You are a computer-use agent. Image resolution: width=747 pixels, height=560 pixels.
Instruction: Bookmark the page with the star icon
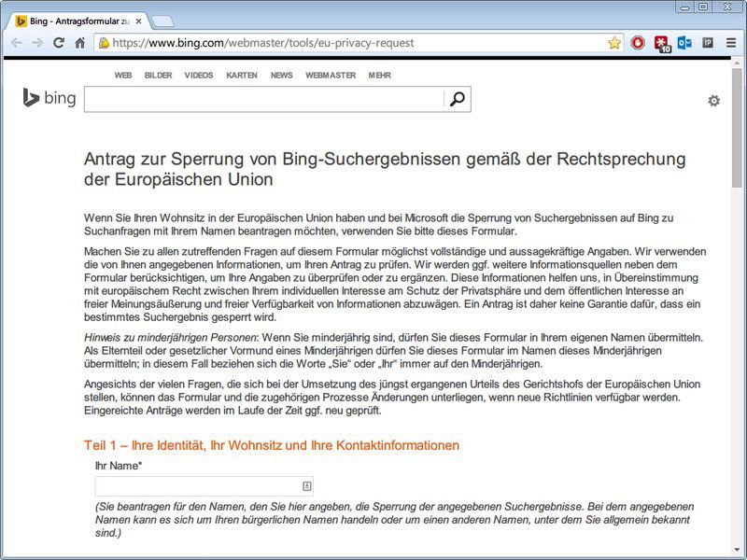tap(614, 43)
